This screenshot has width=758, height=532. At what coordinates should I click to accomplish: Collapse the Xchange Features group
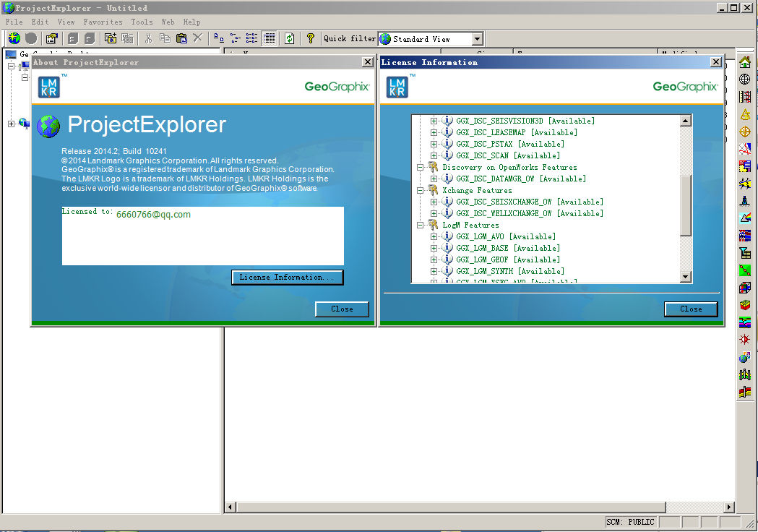(420, 191)
